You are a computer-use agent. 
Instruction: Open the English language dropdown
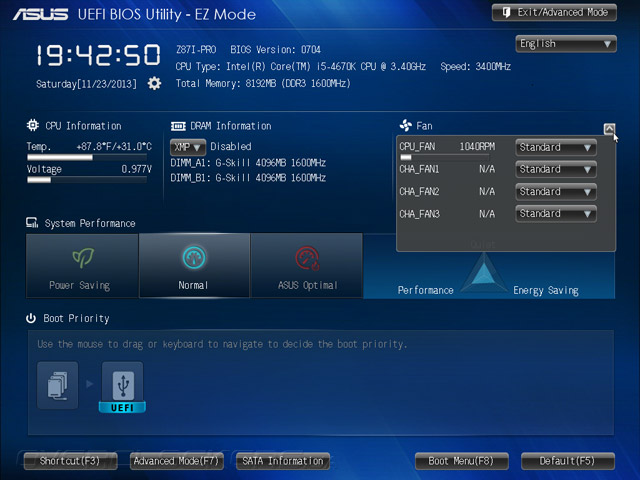coord(566,44)
